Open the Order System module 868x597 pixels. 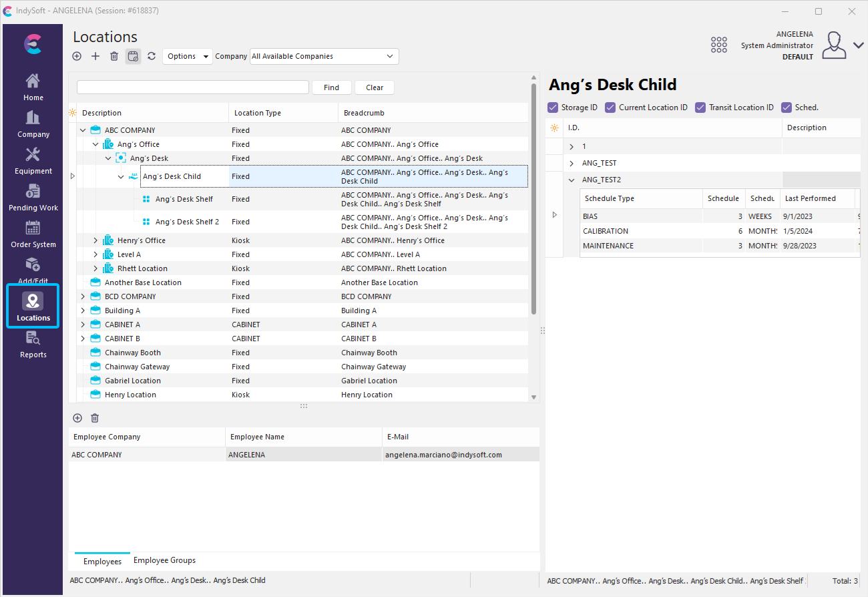(x=33, y=234)
